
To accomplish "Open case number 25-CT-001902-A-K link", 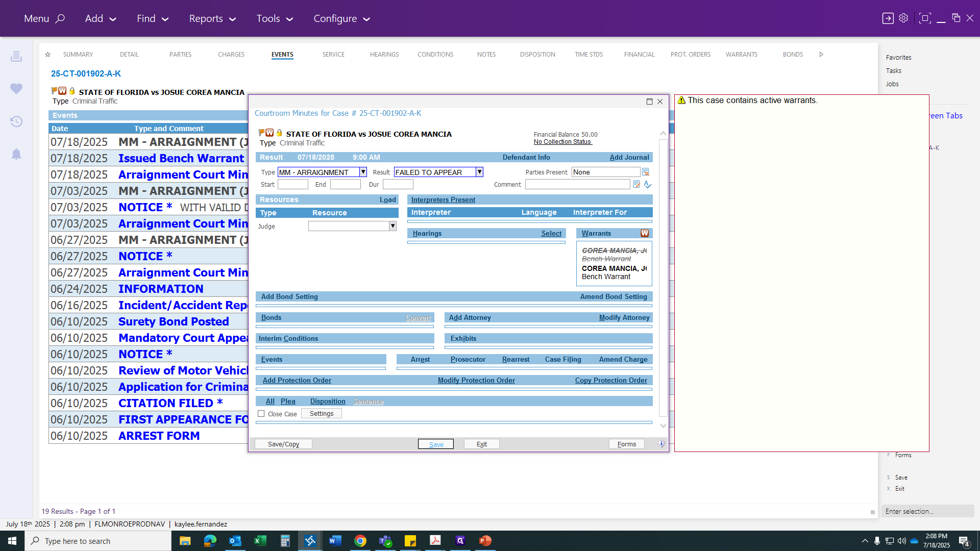I will coord(86,73).
